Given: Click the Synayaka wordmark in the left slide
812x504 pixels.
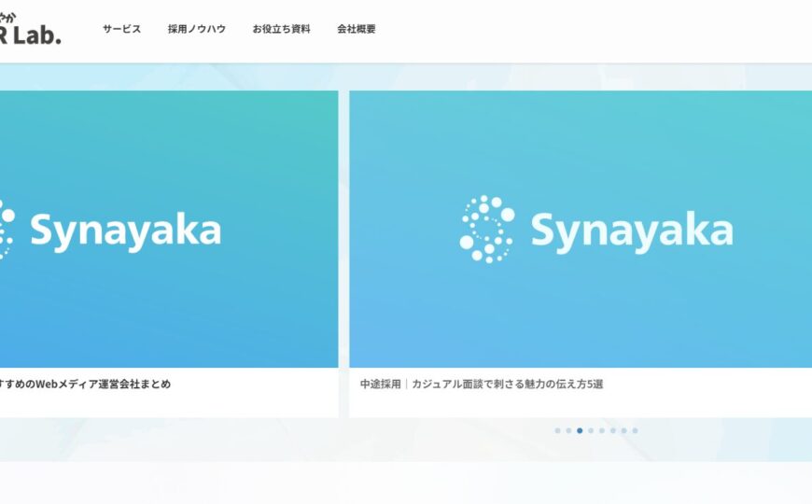Looking at the screenshot, I should [x=125, y=232].
